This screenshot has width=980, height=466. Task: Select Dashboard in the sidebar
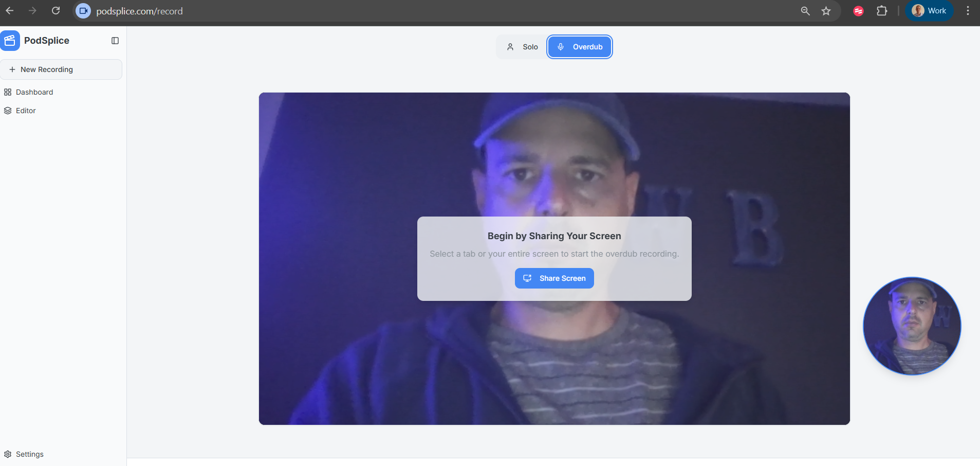tap(34, 92)
